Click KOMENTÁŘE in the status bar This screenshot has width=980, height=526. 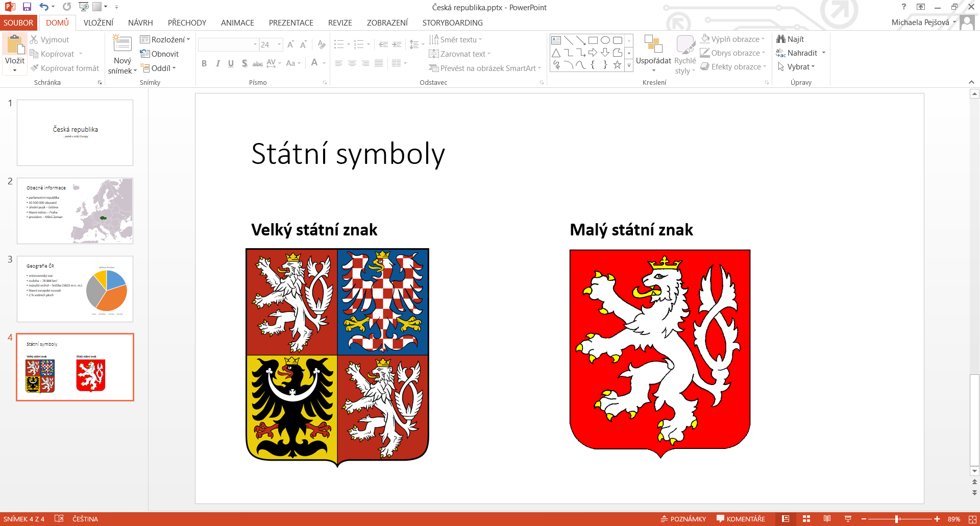point(741,519)
